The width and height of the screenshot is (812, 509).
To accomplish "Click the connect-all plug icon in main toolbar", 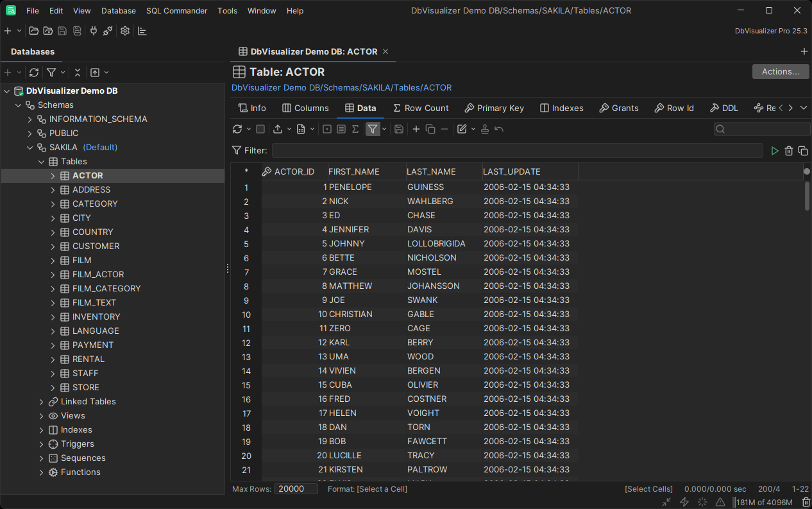I will (x=93, y=31).
